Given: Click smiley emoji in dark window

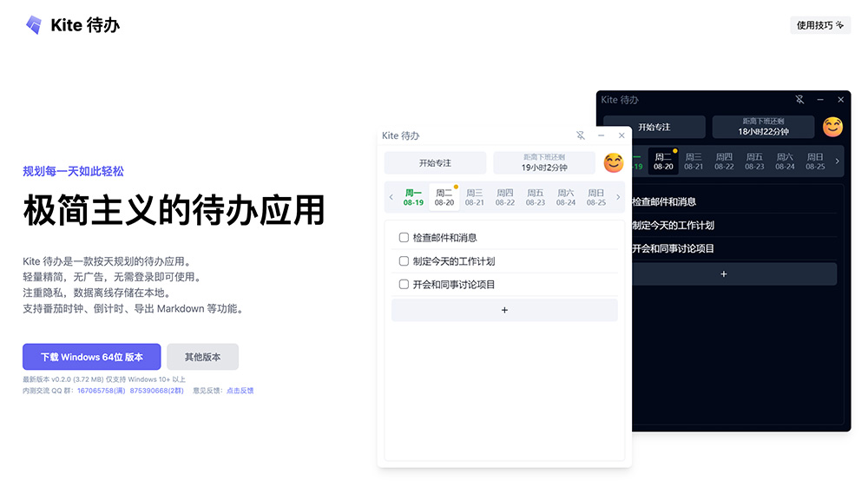Looking at the screenshot, I should [x=832, y=127].
